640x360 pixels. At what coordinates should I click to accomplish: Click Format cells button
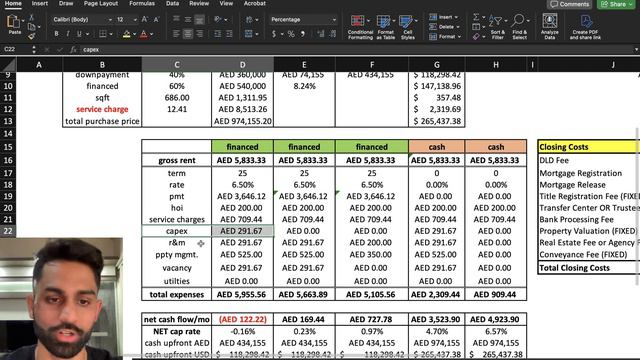pos(445,37)
